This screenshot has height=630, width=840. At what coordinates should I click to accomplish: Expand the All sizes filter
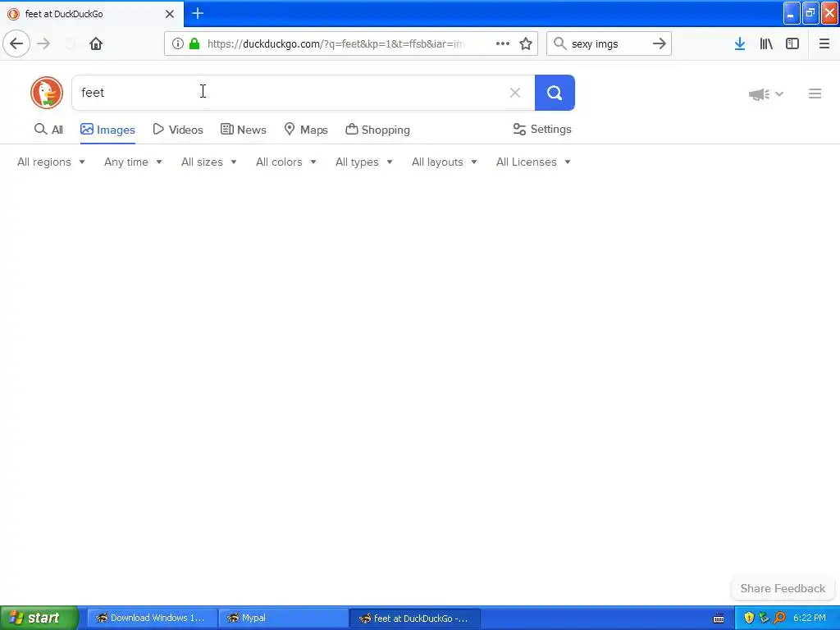[209, 162]
